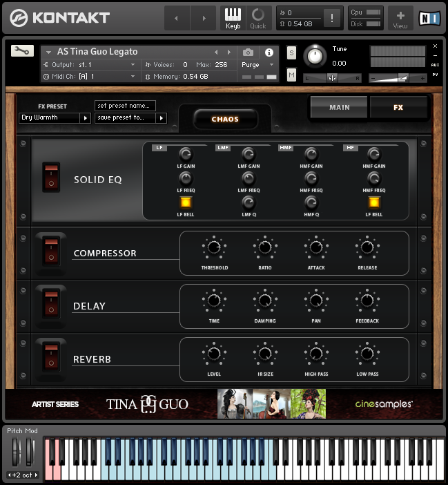
Task: Click the Kontakt logo
Action: (x=59, y=18)
